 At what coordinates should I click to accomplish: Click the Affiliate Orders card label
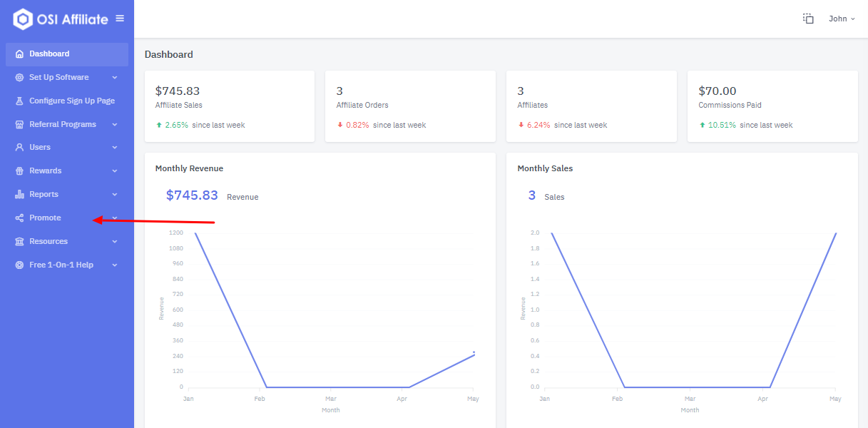(x=362, y=106)
